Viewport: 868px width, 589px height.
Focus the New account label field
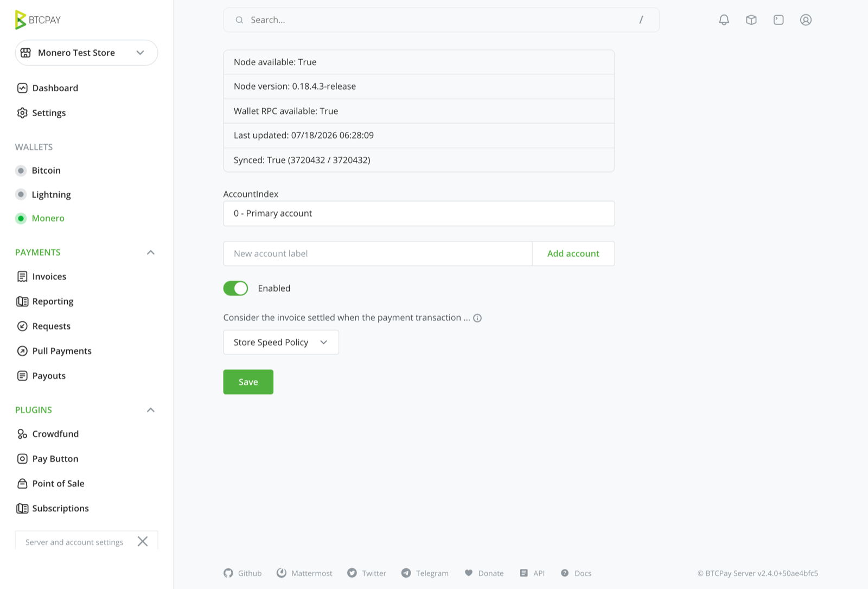point(378,254)
